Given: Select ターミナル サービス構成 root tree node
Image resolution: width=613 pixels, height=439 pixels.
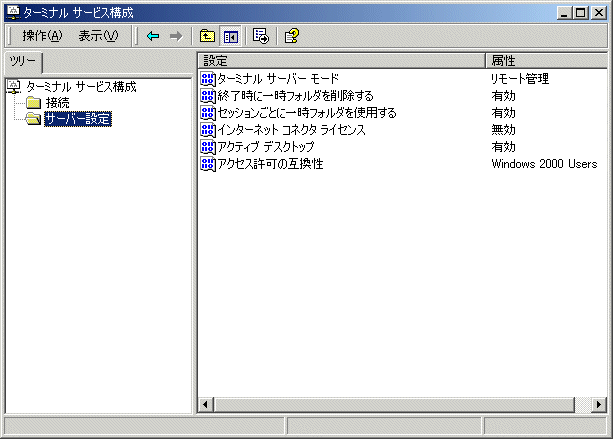Looking at the screenshot, I should (x=81, y=86).
